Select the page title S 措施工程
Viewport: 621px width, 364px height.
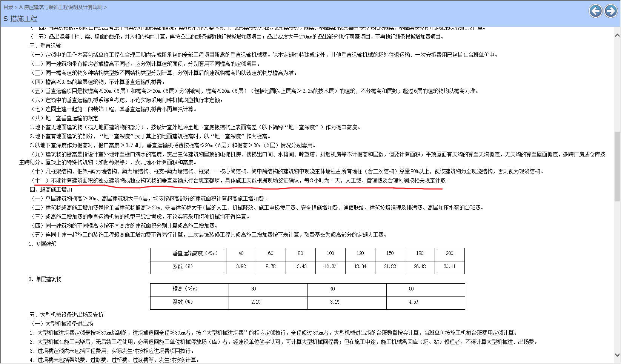tap(20, 19)
